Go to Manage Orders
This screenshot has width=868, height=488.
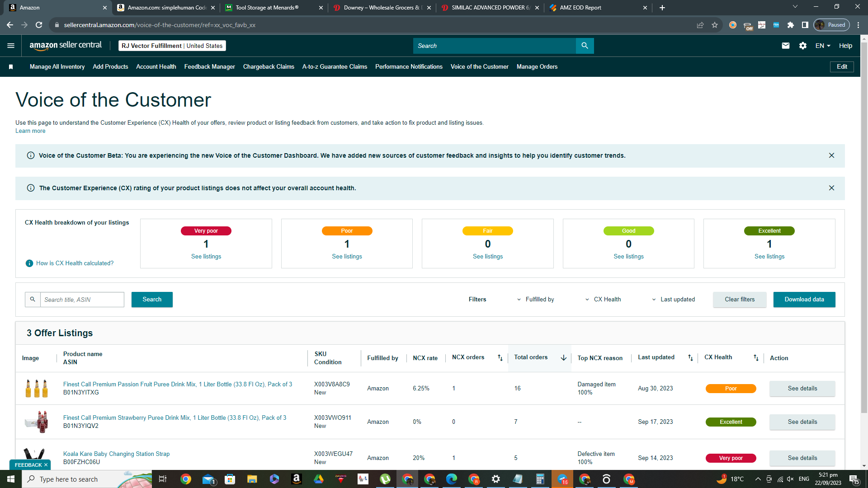tap(537, 67)
